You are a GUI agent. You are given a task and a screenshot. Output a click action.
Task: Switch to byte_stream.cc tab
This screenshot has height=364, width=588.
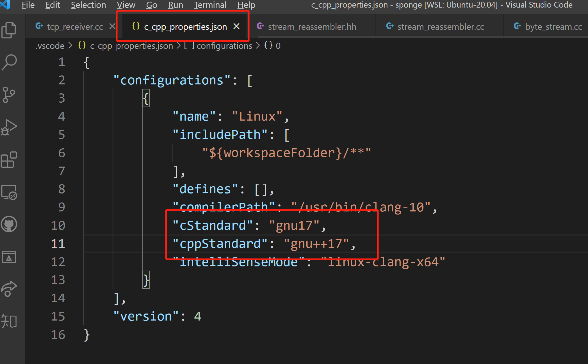point(553,27)
